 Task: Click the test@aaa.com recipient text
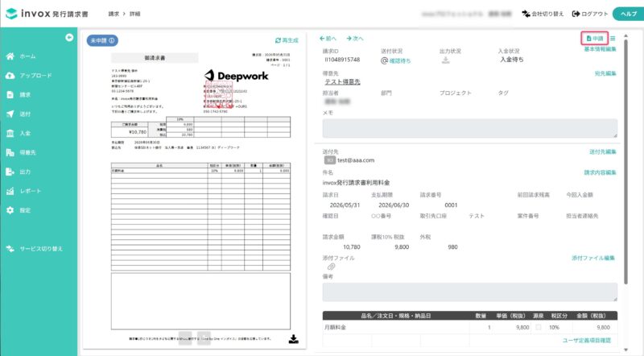tap(356, 160)
